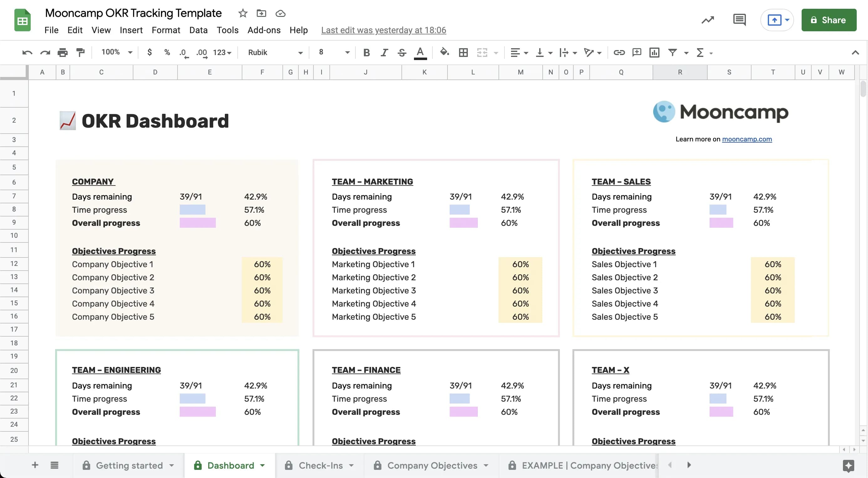Star this spreadsheet document
Viewport: 868px width, 478px height.
click(243, 13)
